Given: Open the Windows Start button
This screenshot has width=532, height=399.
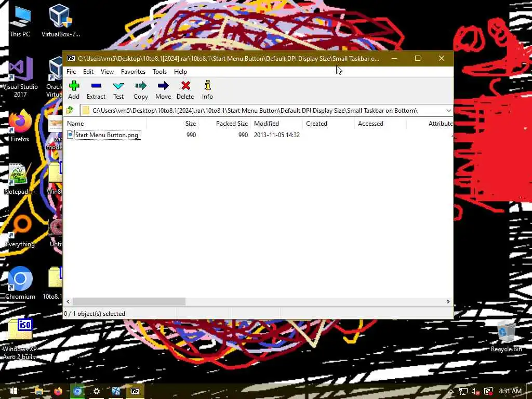Looking at the screenshot, I should click(x=14, y=391).
